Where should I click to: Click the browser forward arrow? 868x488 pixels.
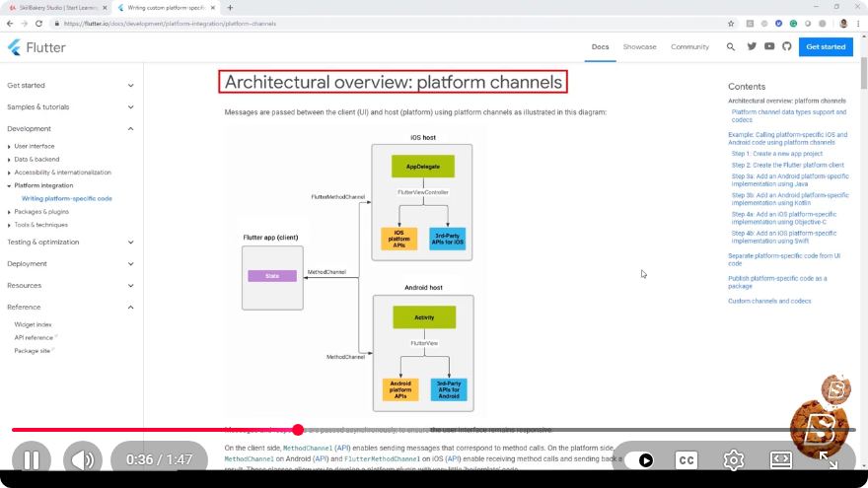[x=24, y=24]
